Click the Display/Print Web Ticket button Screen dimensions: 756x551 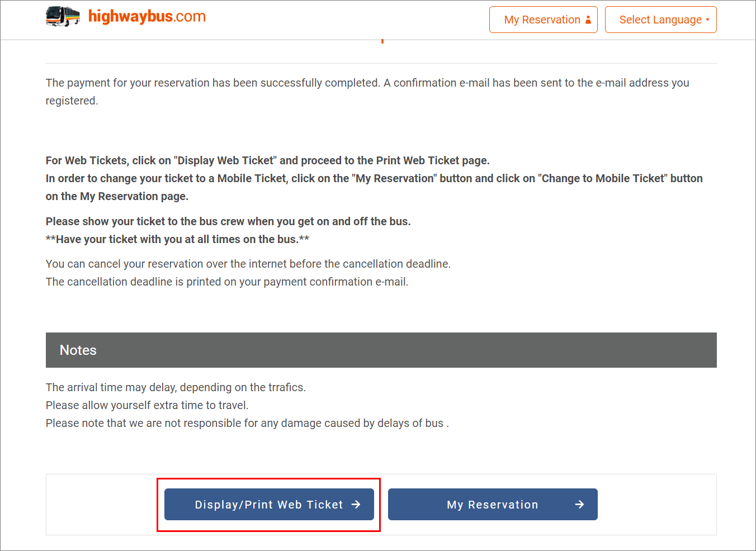[x=268, y=505]
